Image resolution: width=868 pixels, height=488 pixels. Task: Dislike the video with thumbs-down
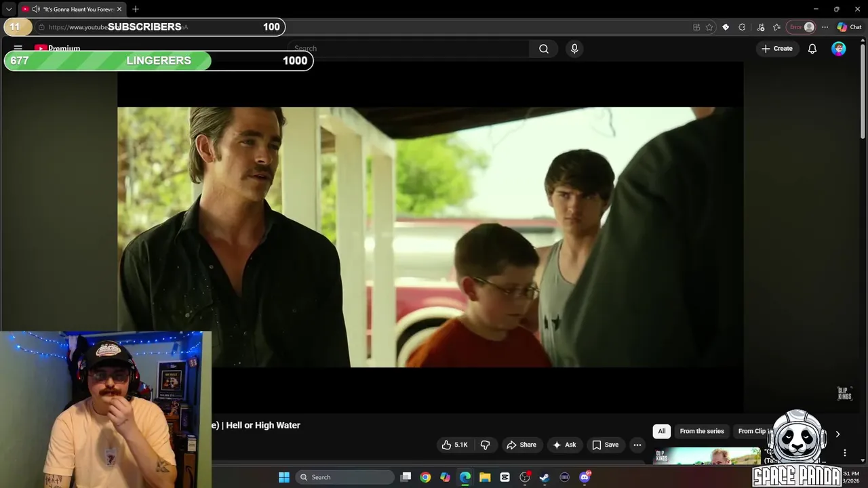click(x=485, y=445)
